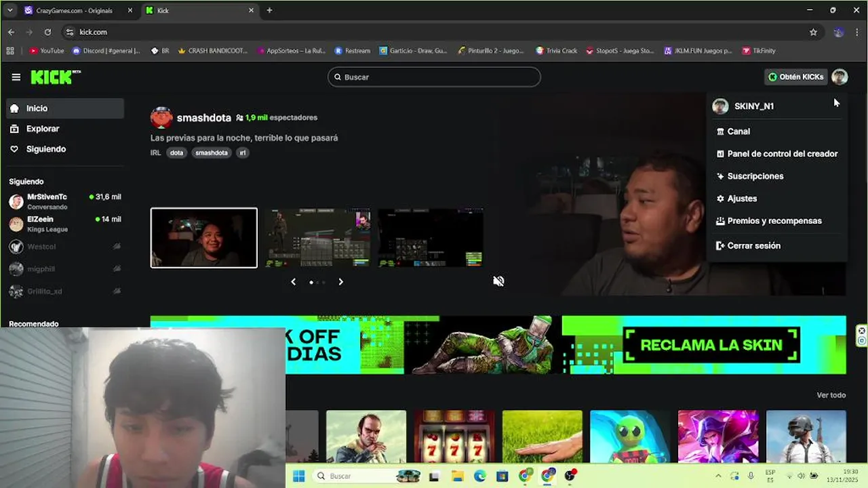Go to next featured stream arrow

(x=340, y=282)
